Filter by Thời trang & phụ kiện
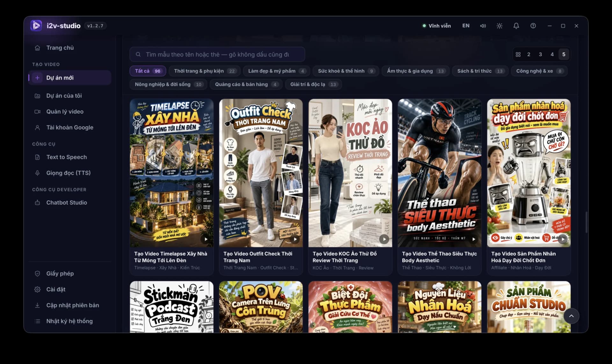 click(205, 71)
